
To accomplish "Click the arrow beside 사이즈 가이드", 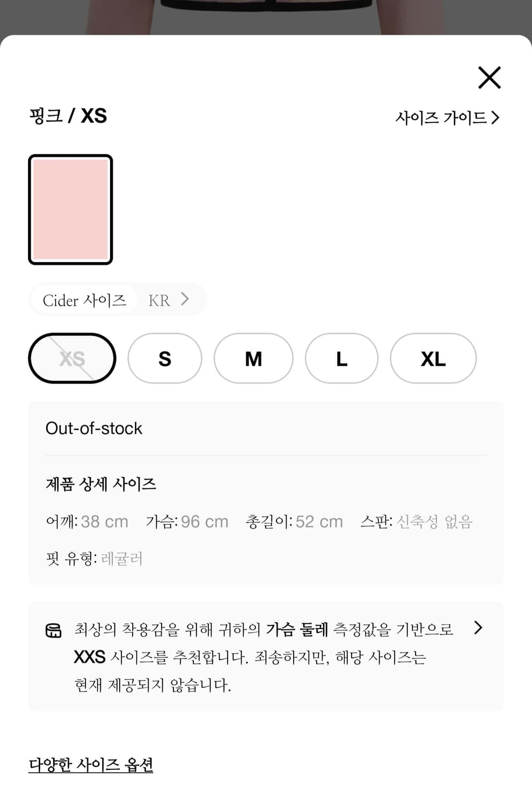I will [495, 117].
